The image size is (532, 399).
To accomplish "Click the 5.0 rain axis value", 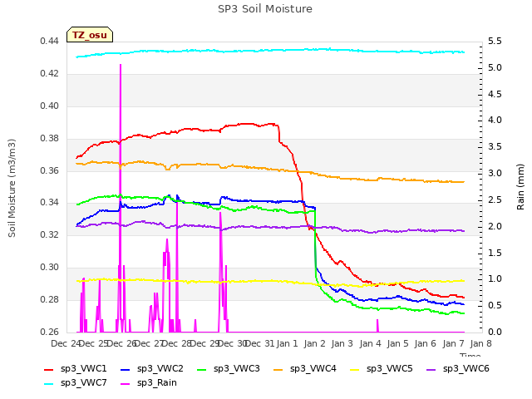I will pos(495,68).
